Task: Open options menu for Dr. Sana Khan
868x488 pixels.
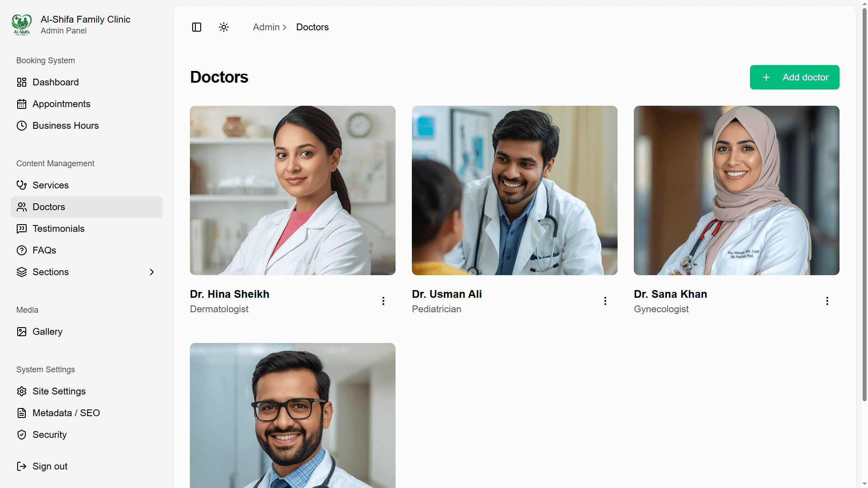Action: click(x=827, y=301)
